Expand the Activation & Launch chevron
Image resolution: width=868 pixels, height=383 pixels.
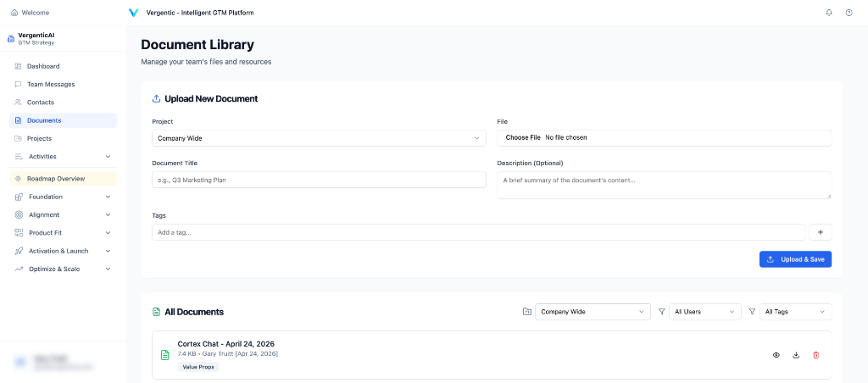(x=108, y=252)
